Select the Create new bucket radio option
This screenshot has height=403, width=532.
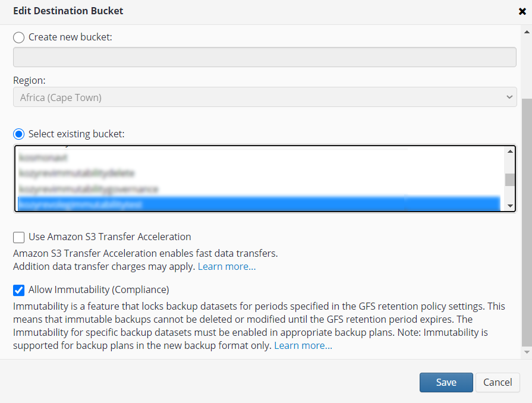tap(19, 37)
